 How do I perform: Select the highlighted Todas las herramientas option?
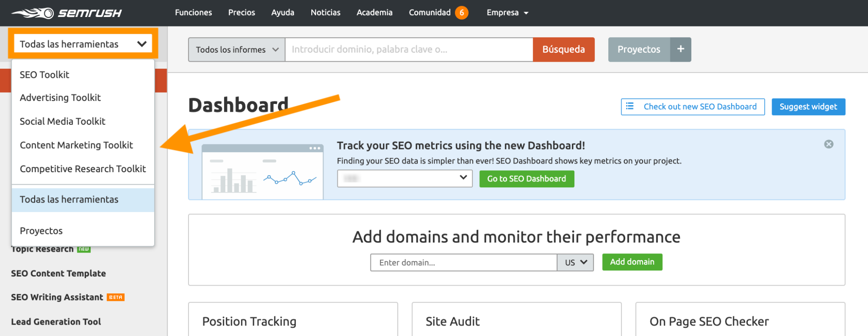(83, 200)
